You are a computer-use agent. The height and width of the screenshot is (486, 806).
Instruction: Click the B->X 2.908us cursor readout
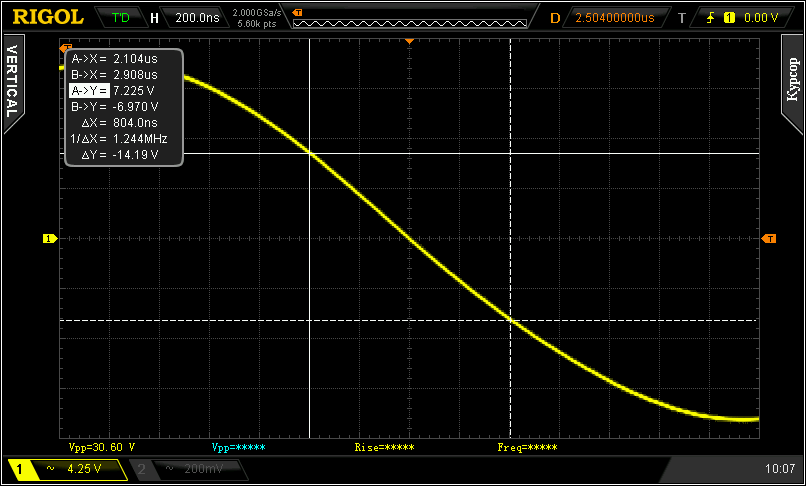pos(115,75)
